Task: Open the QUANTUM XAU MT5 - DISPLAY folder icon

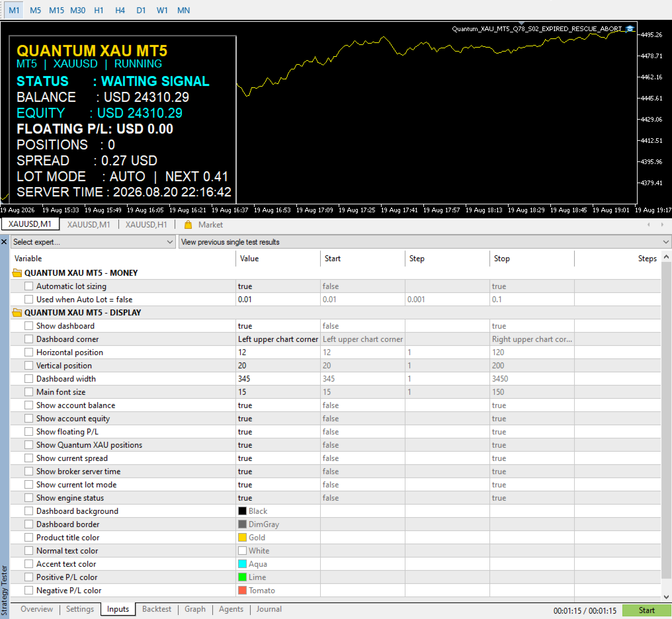Action: point(17,313)
